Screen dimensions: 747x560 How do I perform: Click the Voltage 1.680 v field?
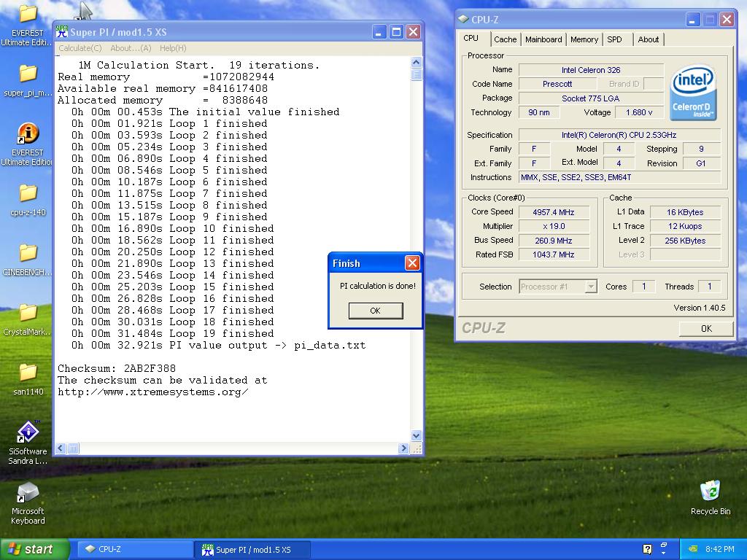click(639, 112)
